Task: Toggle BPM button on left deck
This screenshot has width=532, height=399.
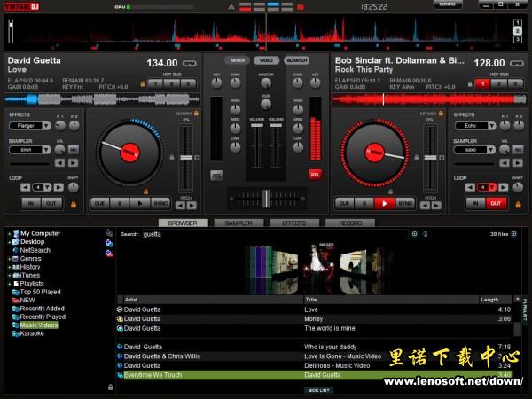Action: click(190, 64)
